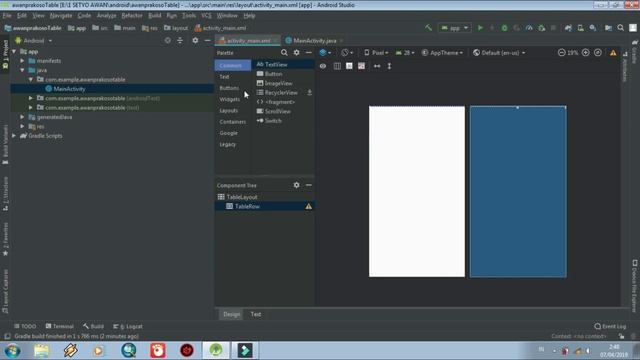Open the File menu
The image size is (640, 360).
point(7,16)
